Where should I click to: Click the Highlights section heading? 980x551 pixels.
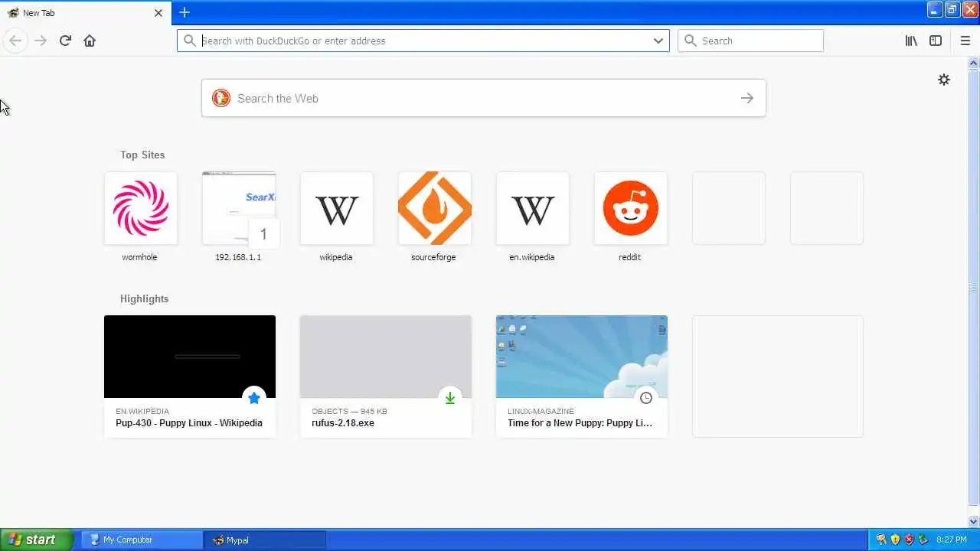144,298
